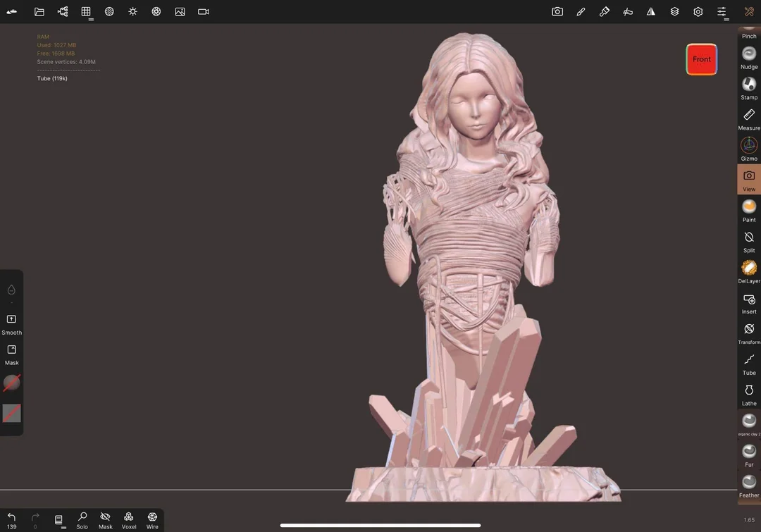The image size is (761, 532).
Task: Select the Pinch brush
Action: pos(749,32)
